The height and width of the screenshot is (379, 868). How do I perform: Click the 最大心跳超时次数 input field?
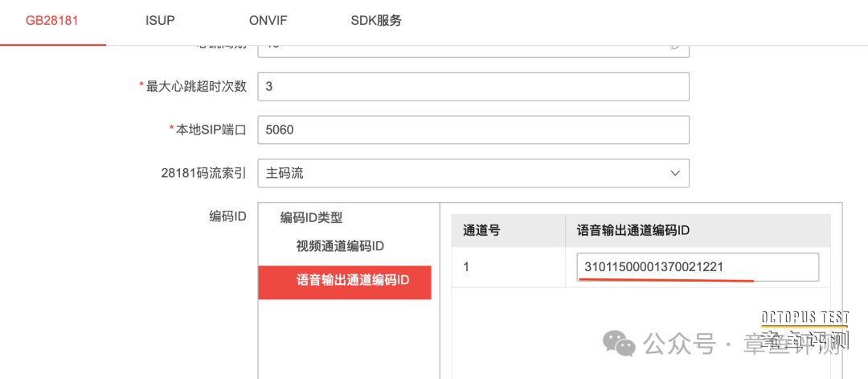(473, 87)
